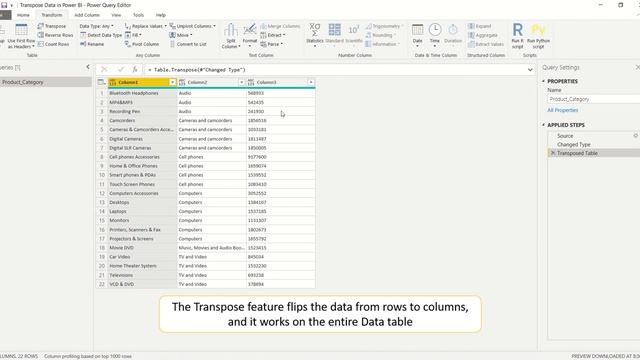Screen dimensions: 640x360
Task: Open the Format text tool
Action: click(x=249, y=35)
